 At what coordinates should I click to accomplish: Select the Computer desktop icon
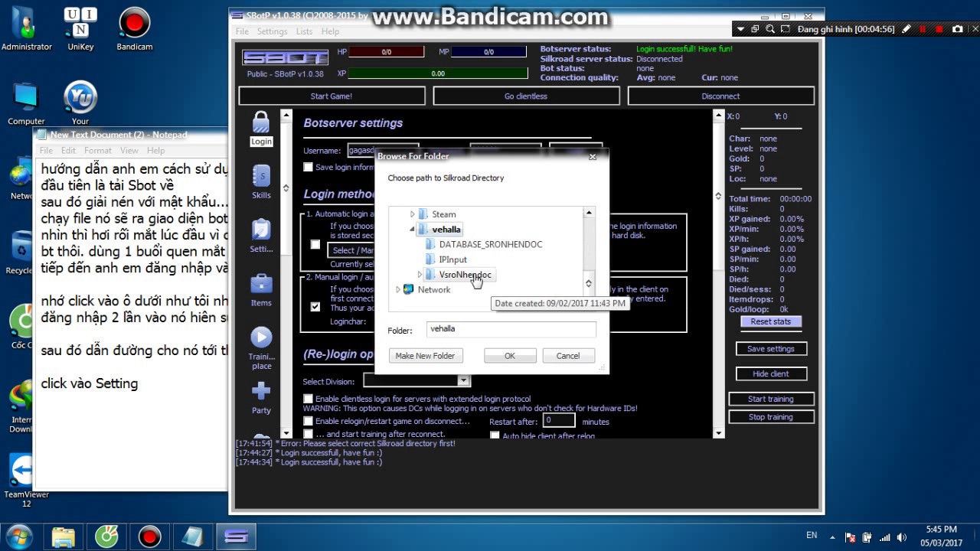click(26, 103)
